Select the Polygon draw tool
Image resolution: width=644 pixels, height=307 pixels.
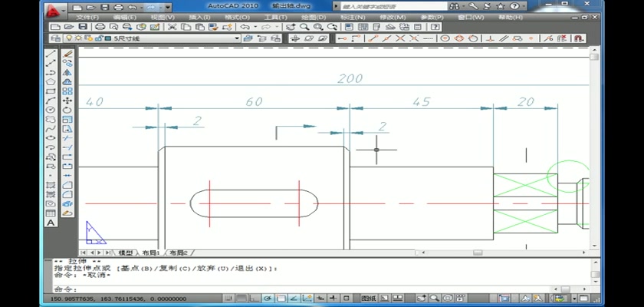51,82
